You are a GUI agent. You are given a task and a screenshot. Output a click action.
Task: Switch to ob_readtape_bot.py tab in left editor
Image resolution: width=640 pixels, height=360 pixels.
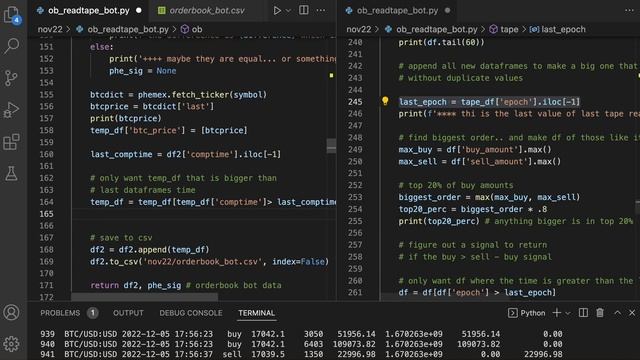pos(89,11)
